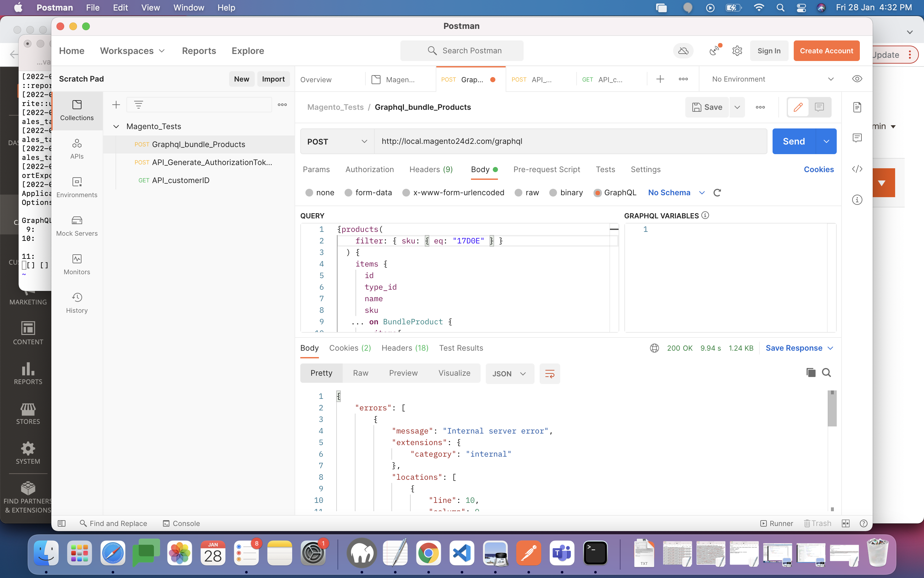The image size is (924, 578).
Task: Click the Sign In button
Action: click(x=769, y=51)
